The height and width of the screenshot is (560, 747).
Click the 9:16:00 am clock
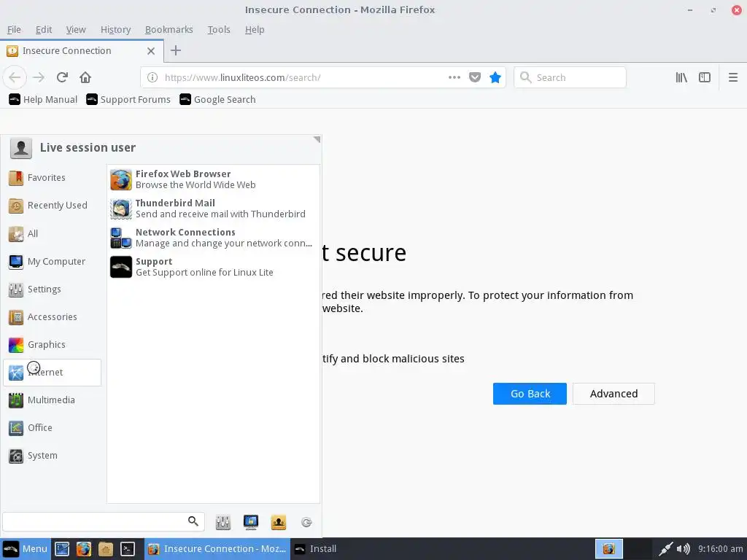click(720, 549)
